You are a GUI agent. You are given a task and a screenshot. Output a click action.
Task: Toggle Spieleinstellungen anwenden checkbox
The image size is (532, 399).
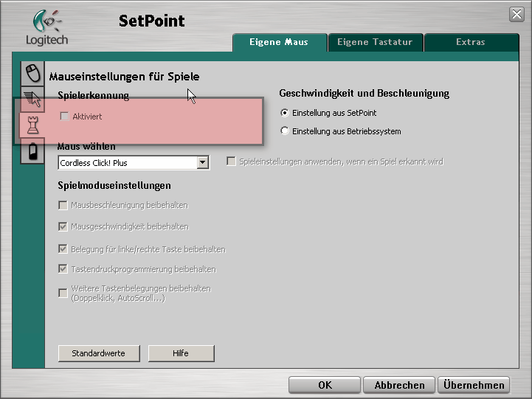click(x=231, y=162)
